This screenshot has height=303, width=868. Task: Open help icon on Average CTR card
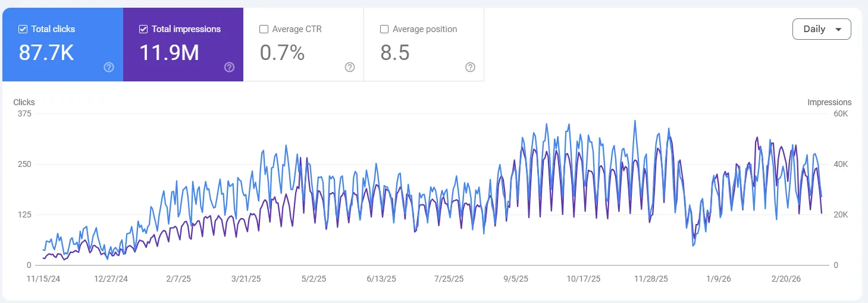(350, 67)
